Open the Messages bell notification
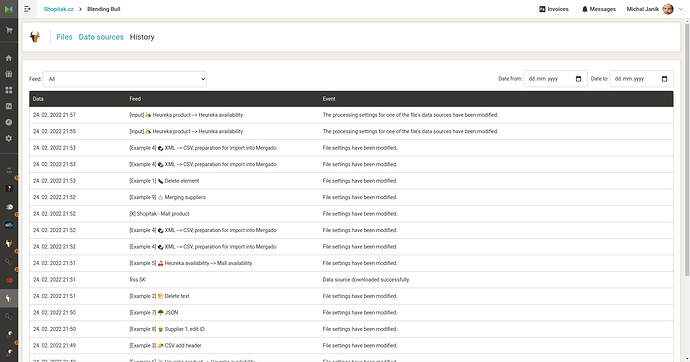This screenshot has height=362, width=690. (584, 9)
